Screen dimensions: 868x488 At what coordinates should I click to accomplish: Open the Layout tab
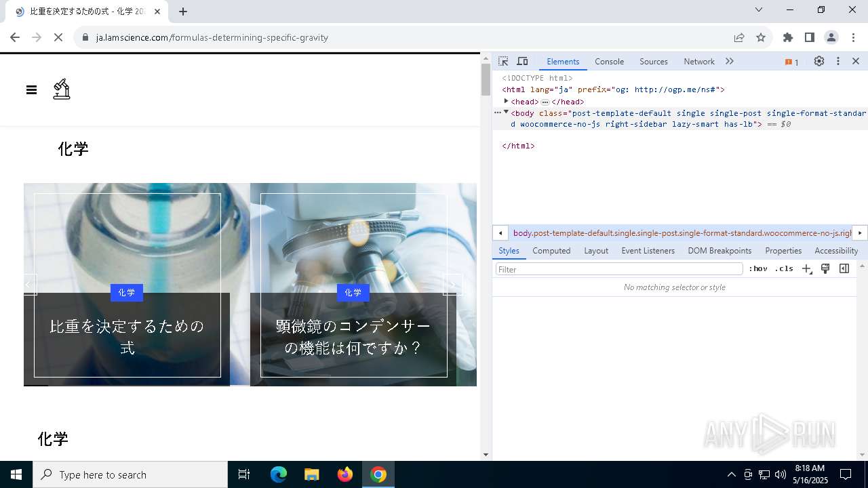(596, 250)
